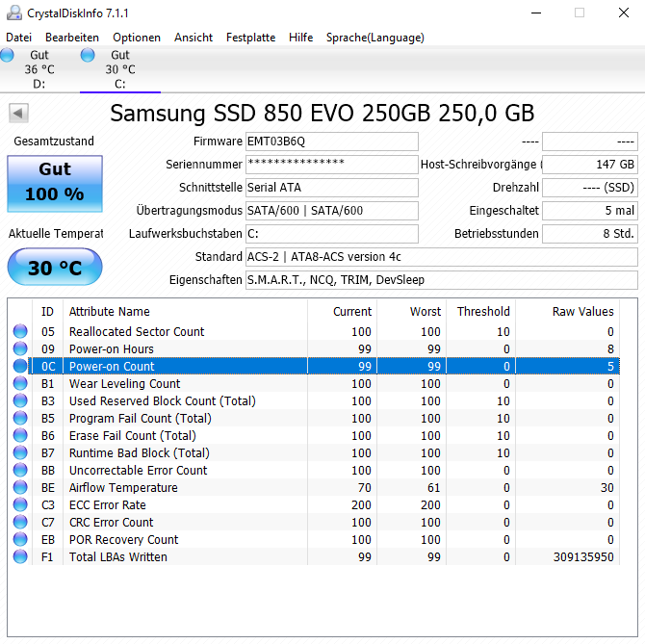Open the Datei menu
645x644 pixels.
pyautogui.click(x=18, y=38)
